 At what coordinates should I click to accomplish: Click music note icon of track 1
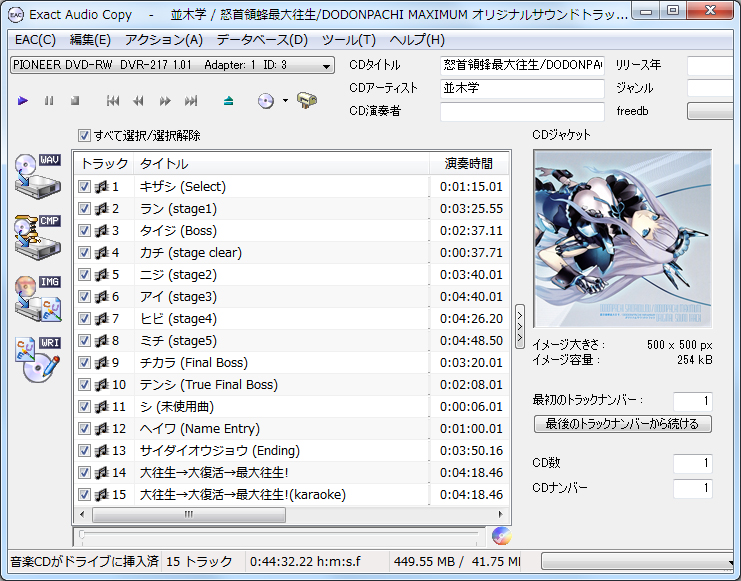click(x=102, y=187)
